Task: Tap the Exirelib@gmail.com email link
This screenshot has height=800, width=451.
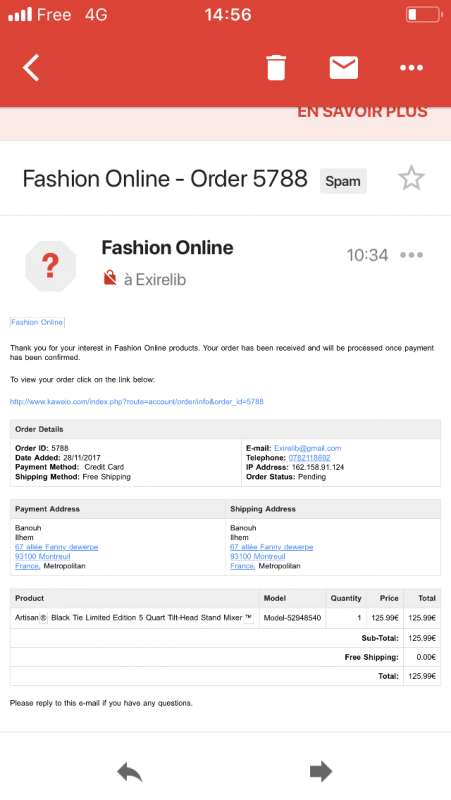Action: coord(308,448)
